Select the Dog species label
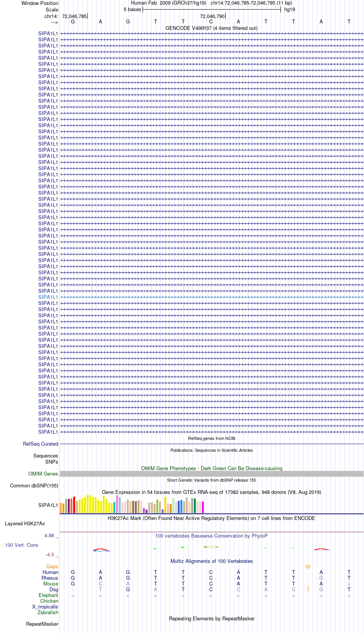 [54, 589]
